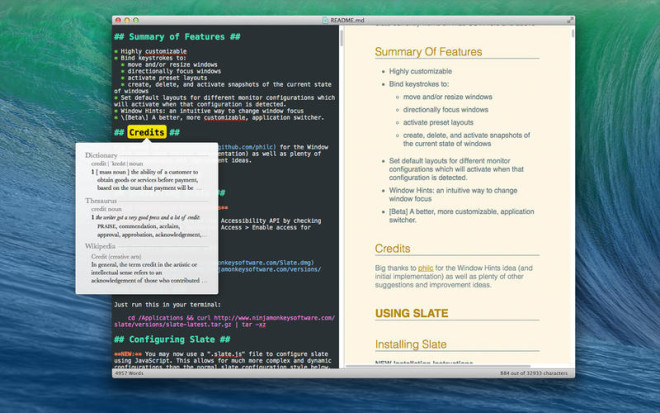Viewport: 660px width, 413px height.
Task: Click the highlighted Credits word in the editor
Action: point(147,132)
